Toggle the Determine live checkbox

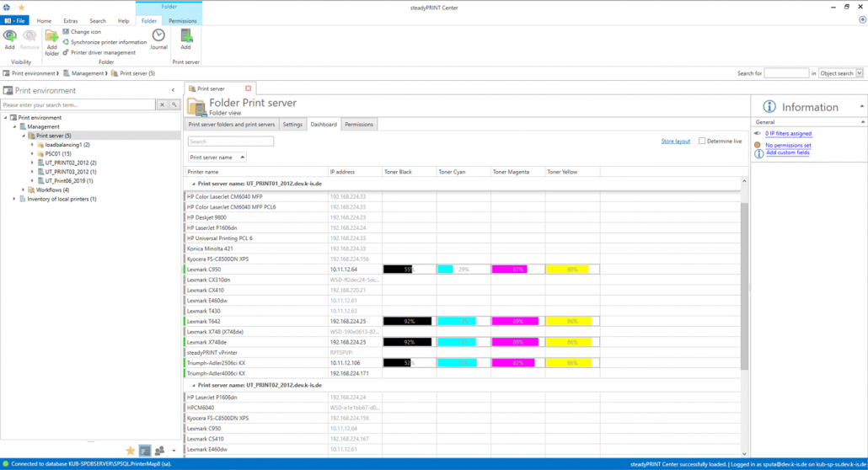pyautogui.click(x=702, y=142)
